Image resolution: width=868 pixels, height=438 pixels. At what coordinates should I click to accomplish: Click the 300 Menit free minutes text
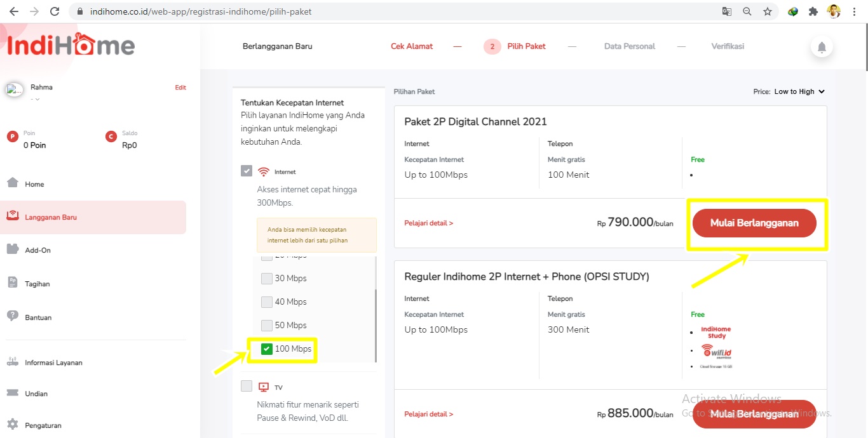point(569,329)
